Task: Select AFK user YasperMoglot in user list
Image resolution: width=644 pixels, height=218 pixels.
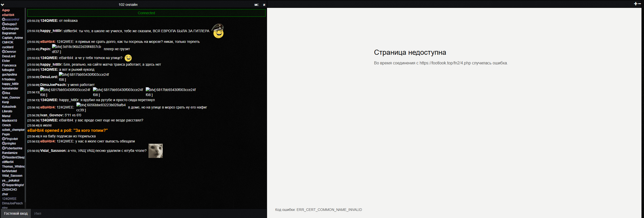Action: pyautogui.click(x=13, y=185)
